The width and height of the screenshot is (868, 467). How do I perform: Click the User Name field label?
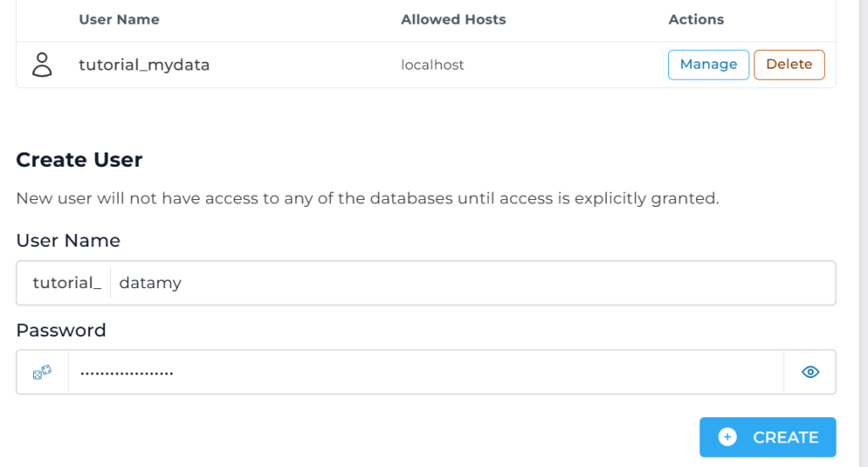pos(68,241)
